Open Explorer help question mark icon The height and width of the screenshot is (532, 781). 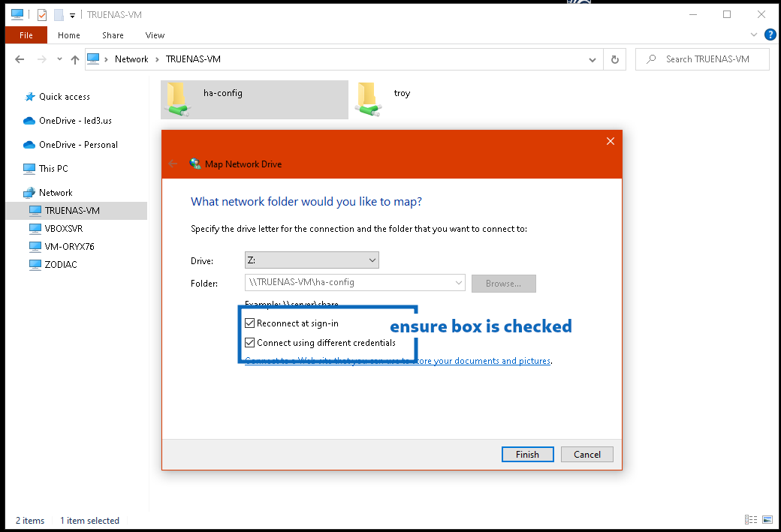(x=770, y=35)
